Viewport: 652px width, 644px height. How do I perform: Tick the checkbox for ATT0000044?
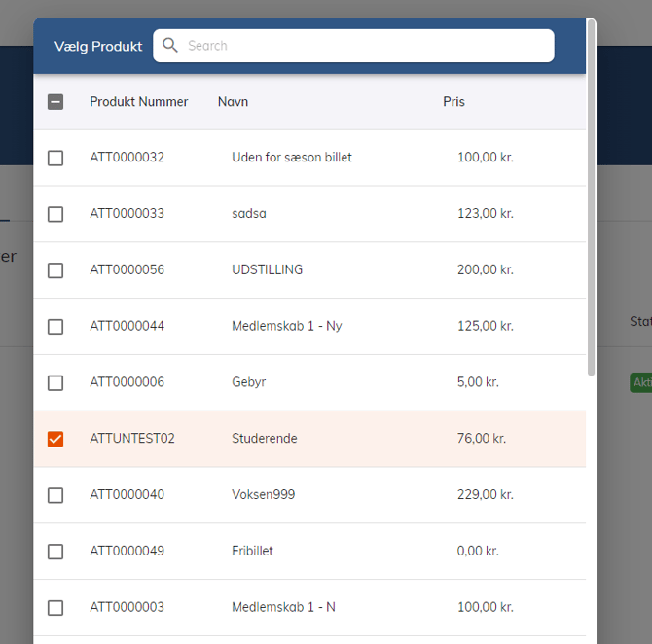(x=55, y=326)
